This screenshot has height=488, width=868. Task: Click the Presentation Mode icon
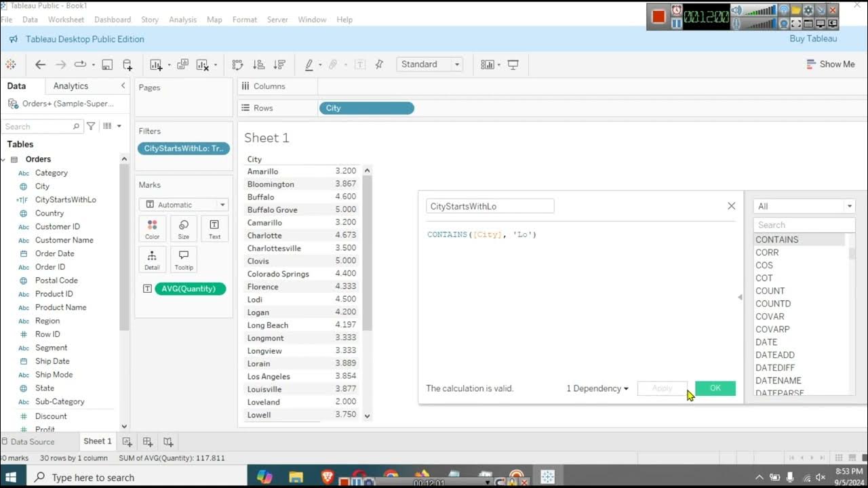pyautogui.click(x=513, y=64)
